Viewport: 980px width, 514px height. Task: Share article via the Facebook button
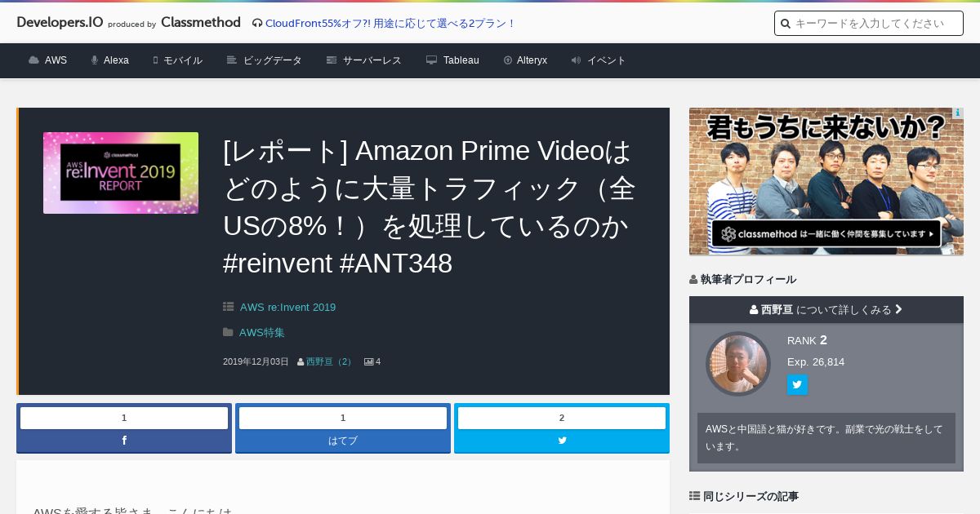click(124, 441)
